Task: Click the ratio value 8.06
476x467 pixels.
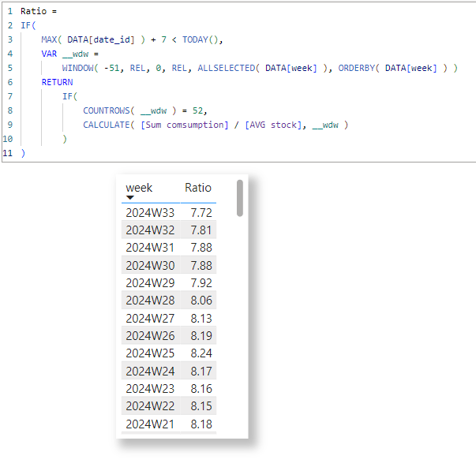Action: click(201, 301)
